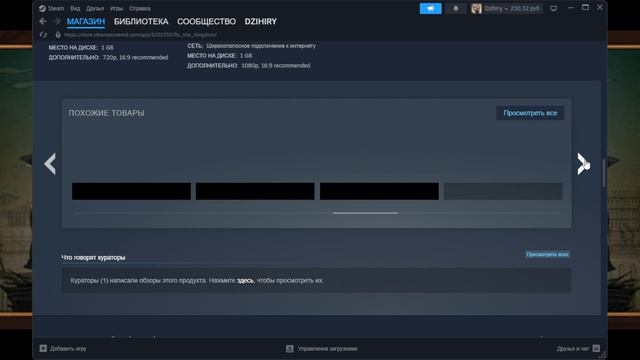Switch to the МАГАЗИН tab
The height and width of the screenshot is (360, 640).
[86, 22]
